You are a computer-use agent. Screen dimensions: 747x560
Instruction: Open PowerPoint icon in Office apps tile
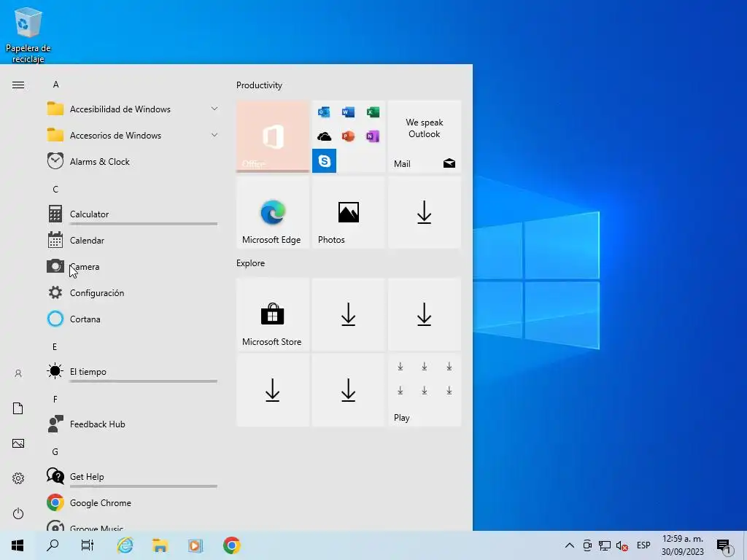pyautogui.click(x=348, y=136)
